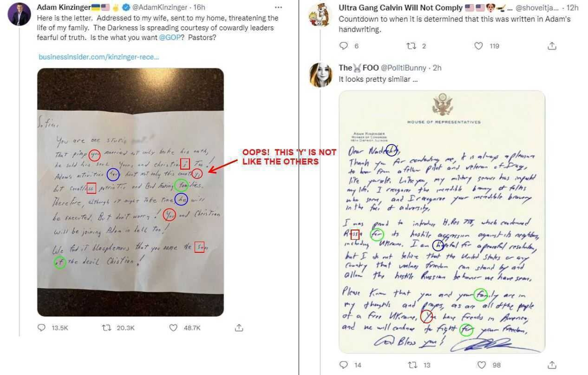Share The FOO's tweet
This screenshot has height=375, width=588.
552,365
